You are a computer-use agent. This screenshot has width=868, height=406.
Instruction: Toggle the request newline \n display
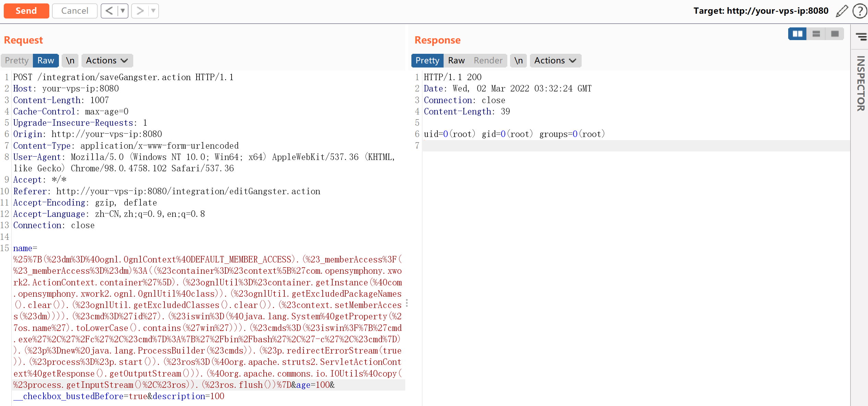[x=70, y=61]
